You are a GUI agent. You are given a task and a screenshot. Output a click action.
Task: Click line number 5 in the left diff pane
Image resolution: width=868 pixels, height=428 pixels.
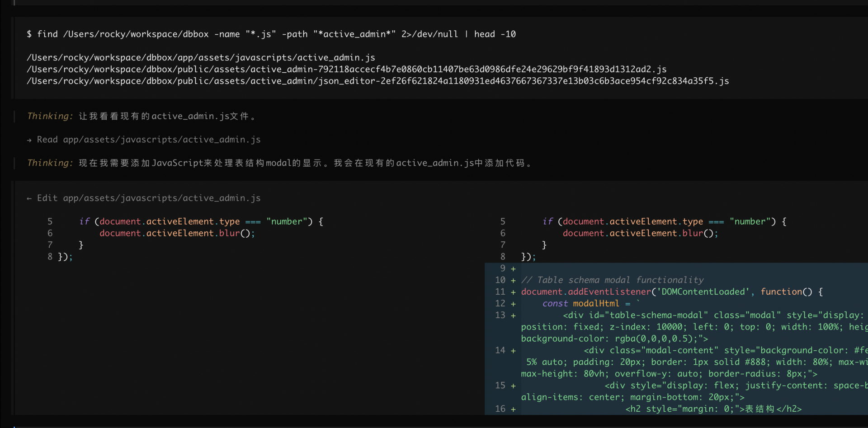click(50, 222)
